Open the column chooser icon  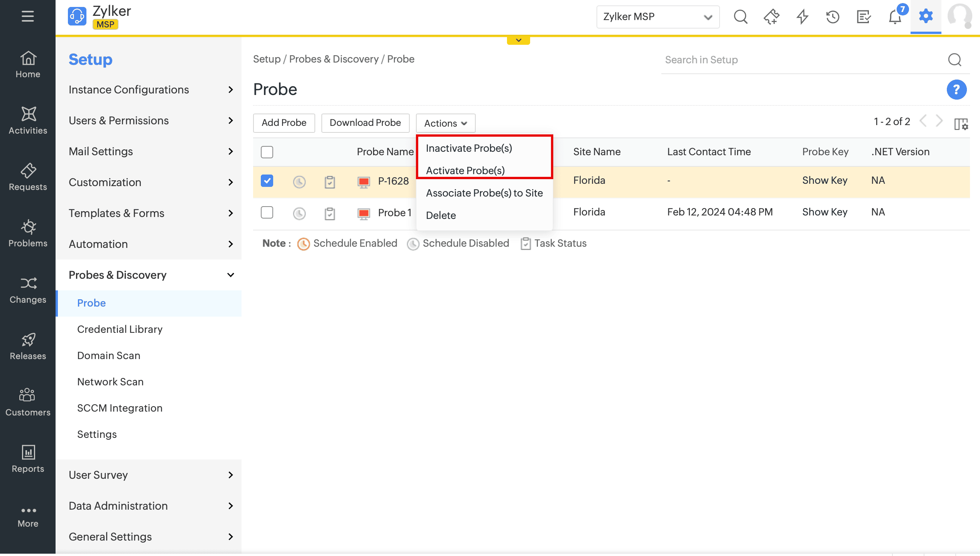point(961,124)
